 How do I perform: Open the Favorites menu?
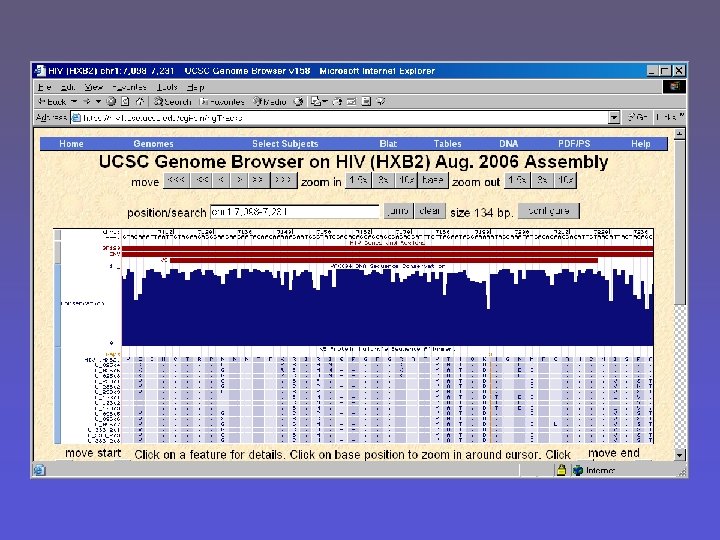[x=129, y=87]
